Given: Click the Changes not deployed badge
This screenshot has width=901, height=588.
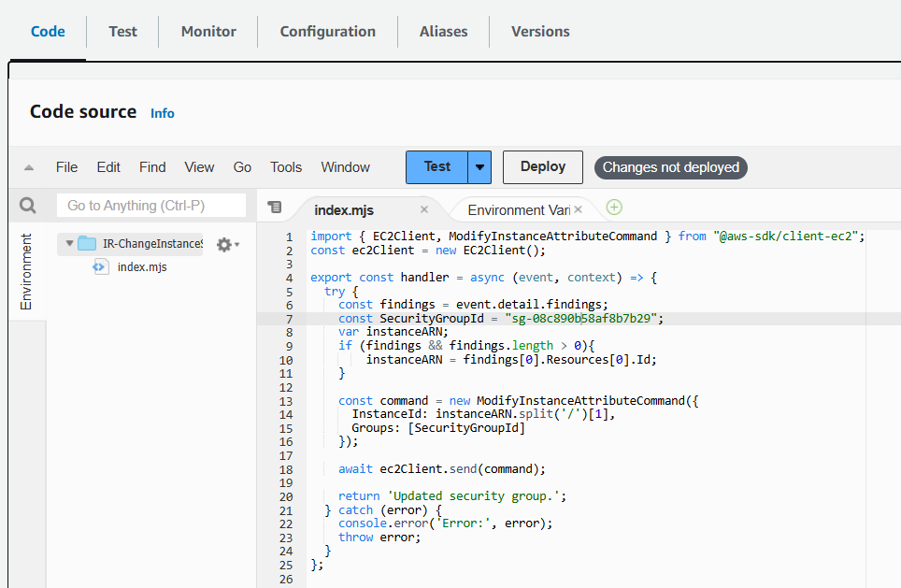Looking at the screenshot, I should point(670,167).
